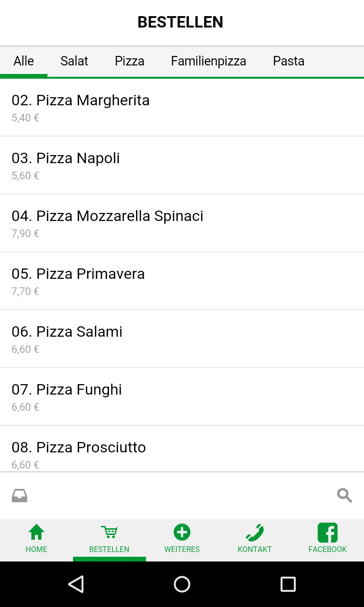Switch to the Salat tab
The image size is (364, 607).
(74, 61)
